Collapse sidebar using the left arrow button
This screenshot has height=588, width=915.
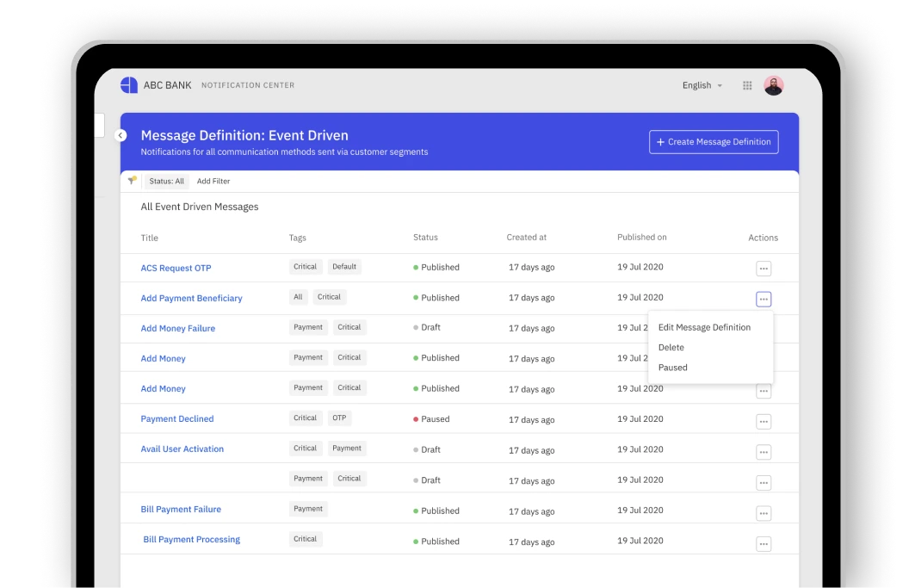[x=121, y=135]
